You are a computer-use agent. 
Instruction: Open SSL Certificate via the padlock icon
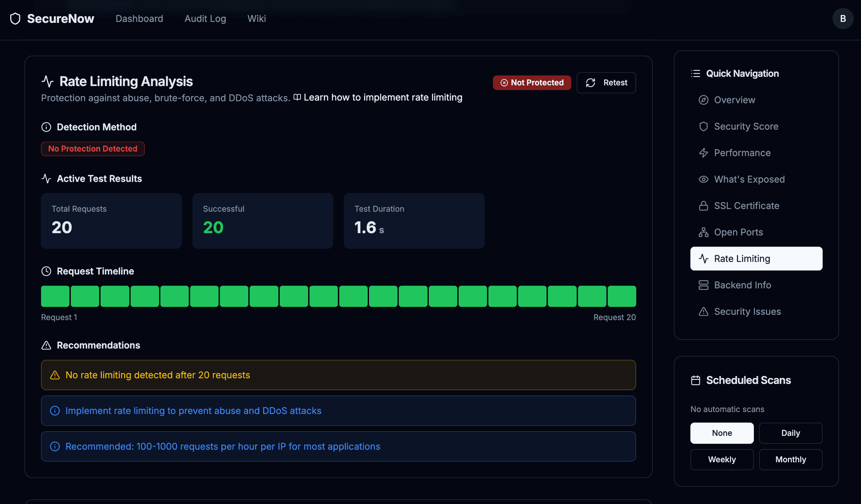[703, 205]
